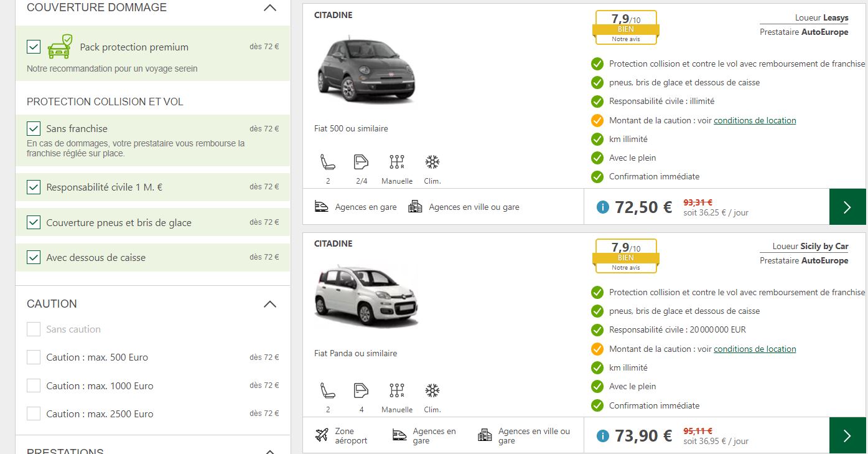Open conditions de location link for Leasys
Screen dimensions: 868x454
pos(755,120)
